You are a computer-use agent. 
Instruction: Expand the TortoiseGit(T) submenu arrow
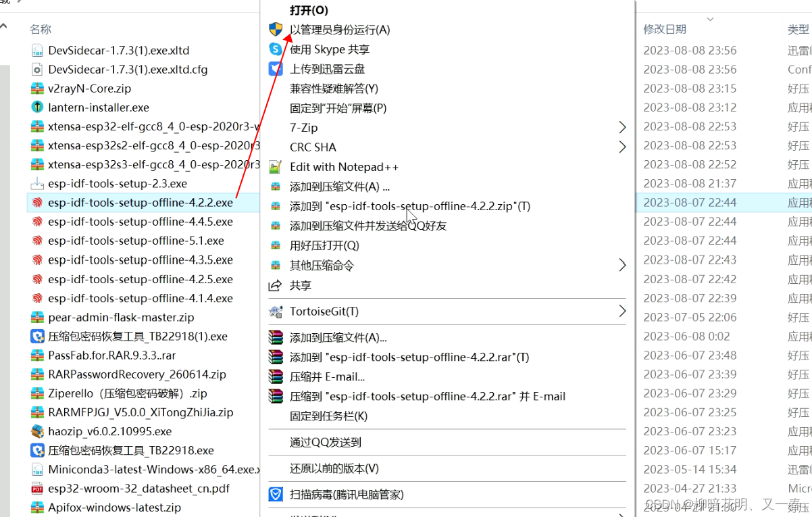pyautogui.click(x=622, y=312)
